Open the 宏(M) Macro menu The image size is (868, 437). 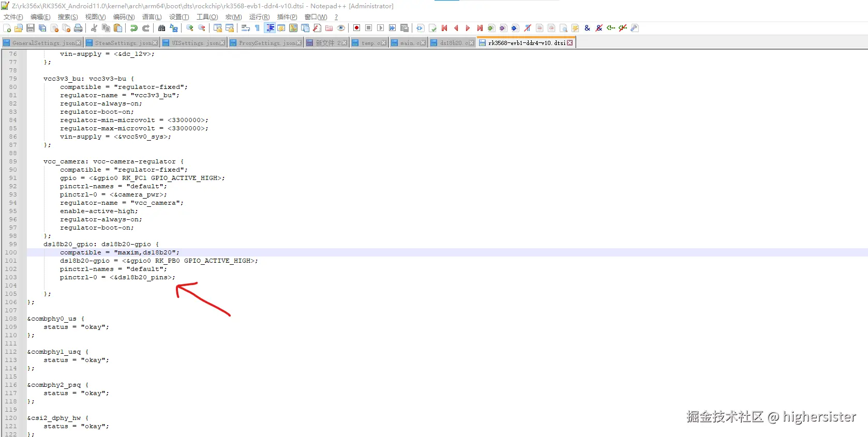[233, 17]
